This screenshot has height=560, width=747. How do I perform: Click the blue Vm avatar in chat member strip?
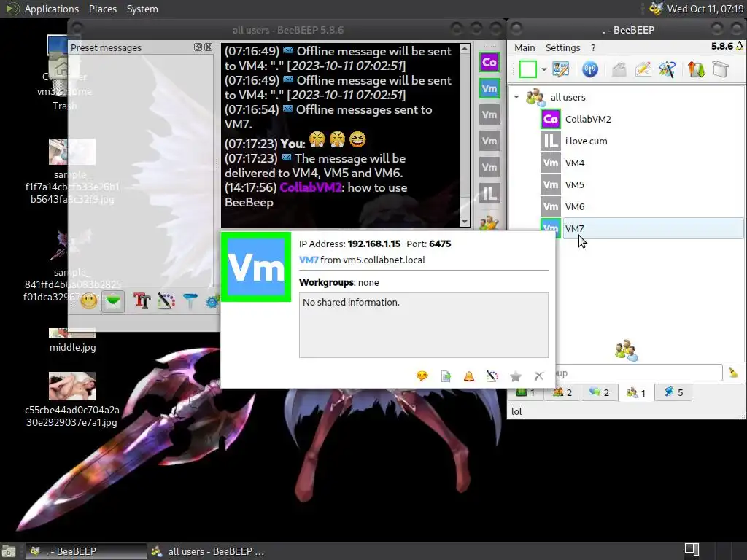tap(489, 88)
